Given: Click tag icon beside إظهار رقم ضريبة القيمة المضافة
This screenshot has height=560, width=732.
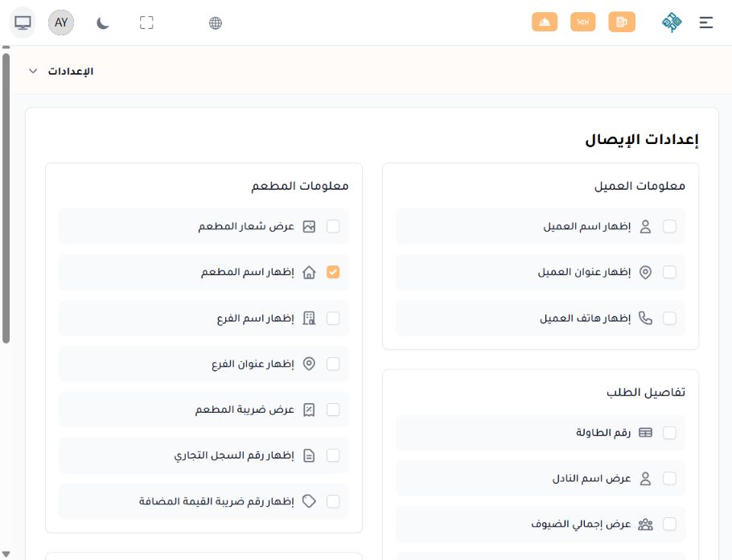Looking at the screenshot, I should [x=309, y=501].
